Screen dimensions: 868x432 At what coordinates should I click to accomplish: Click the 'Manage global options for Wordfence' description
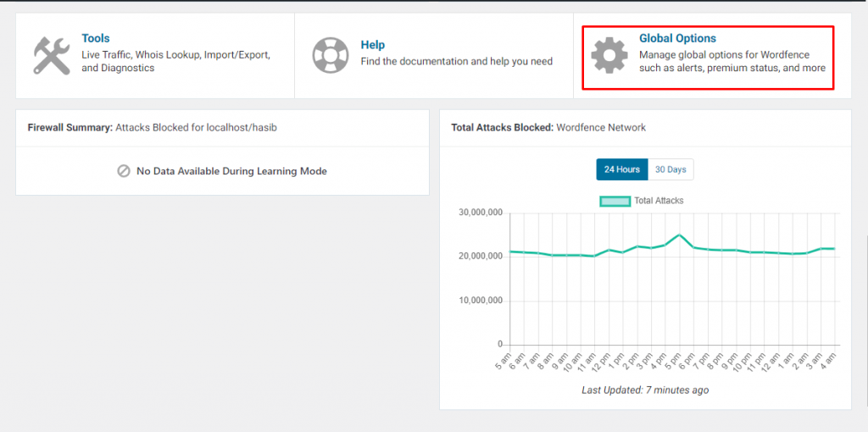coord(732,61)
